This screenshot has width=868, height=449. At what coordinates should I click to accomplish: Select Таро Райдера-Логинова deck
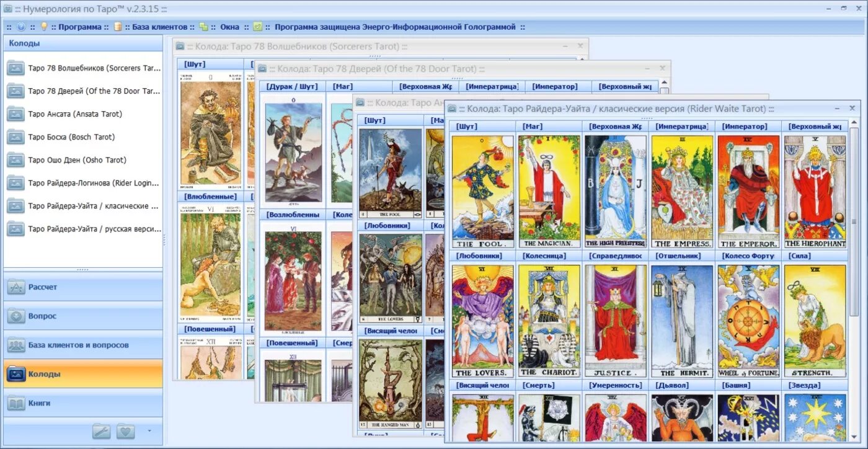[x=83, y=183]
